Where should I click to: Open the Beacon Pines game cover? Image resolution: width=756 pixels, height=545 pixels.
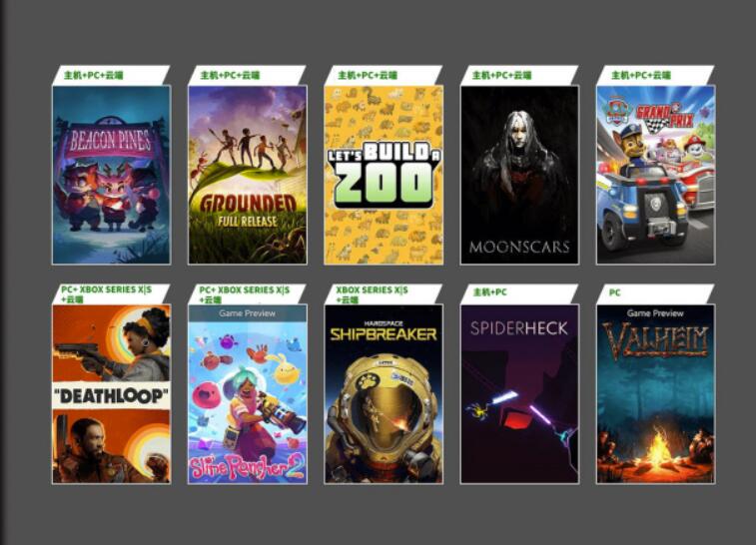coord(112,175)
